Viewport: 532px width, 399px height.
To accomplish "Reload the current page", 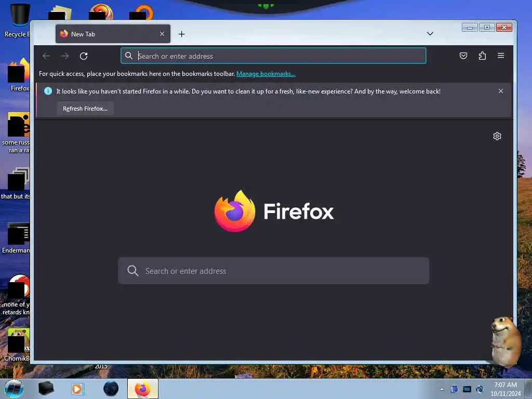I will click(x=84, y=56).
